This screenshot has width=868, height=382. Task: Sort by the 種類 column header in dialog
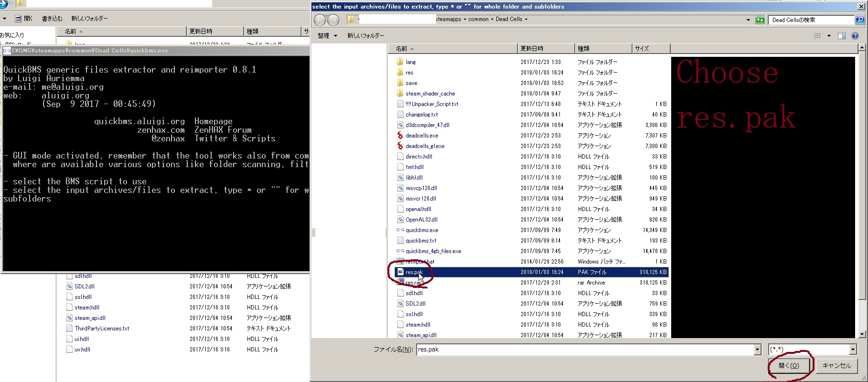tap(603, 49)
